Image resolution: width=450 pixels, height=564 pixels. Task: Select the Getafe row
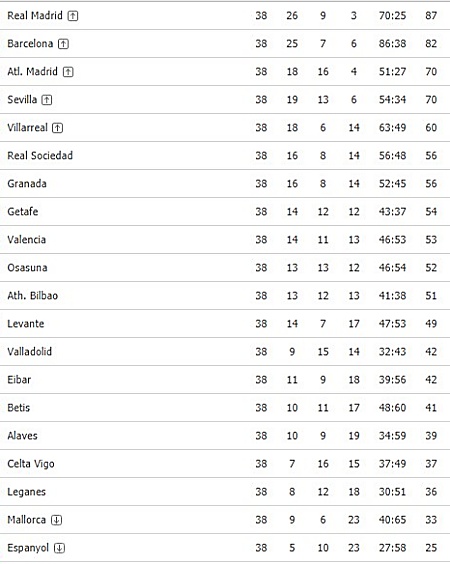tap(225, 212)
